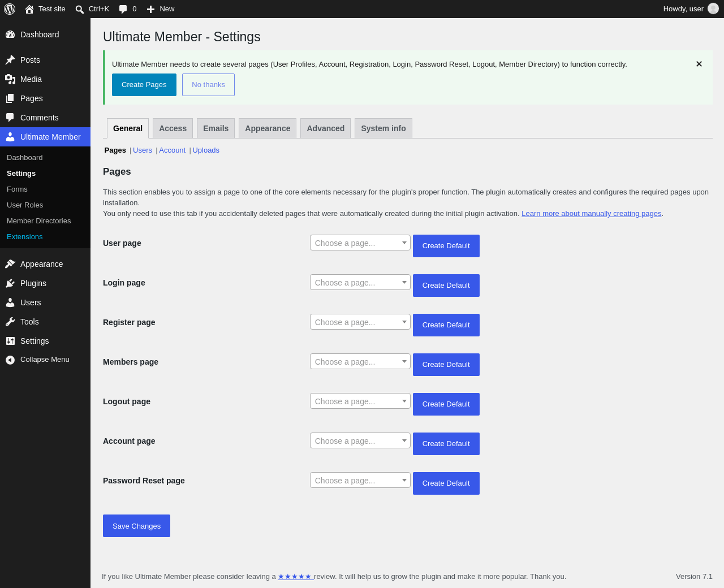This screenshot has width=724, height=588.
Task: Click the Settings sliders icon in sidebar
Action: (10, 341)
